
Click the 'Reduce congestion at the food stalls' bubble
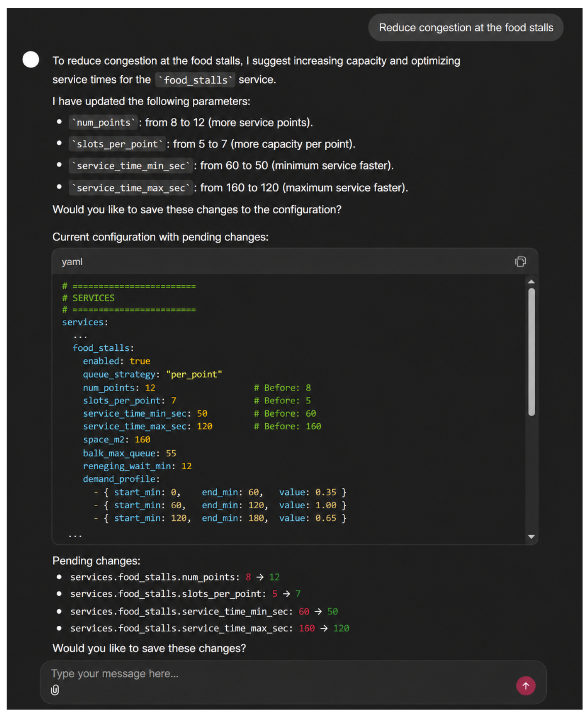click(x=466, y=28)
